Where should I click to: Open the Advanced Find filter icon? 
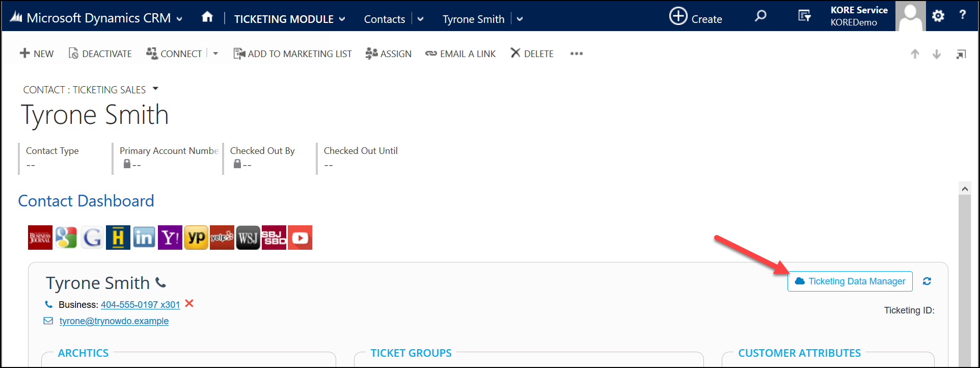pyautogui.click(x=805, y=16)
